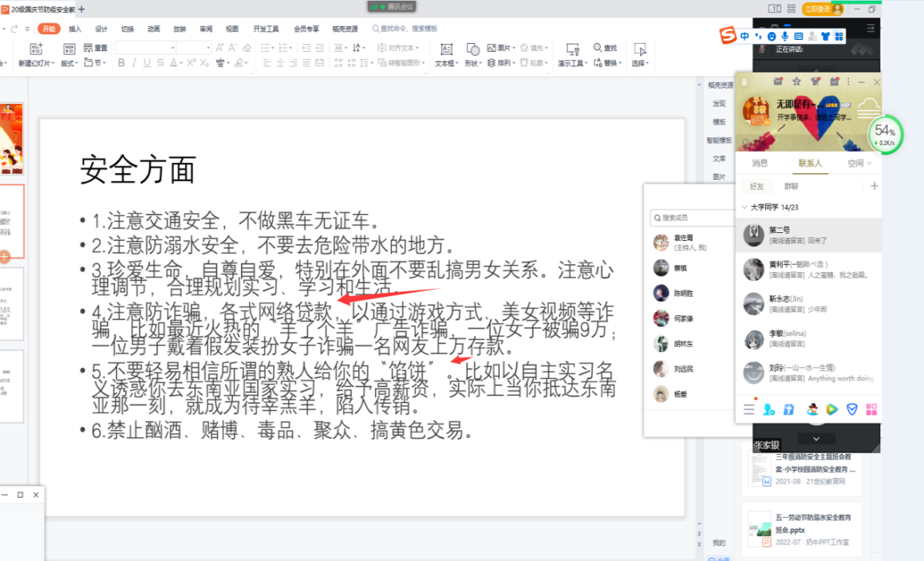
Task: Click the Underline formatting icon
Action: (147, 63)
